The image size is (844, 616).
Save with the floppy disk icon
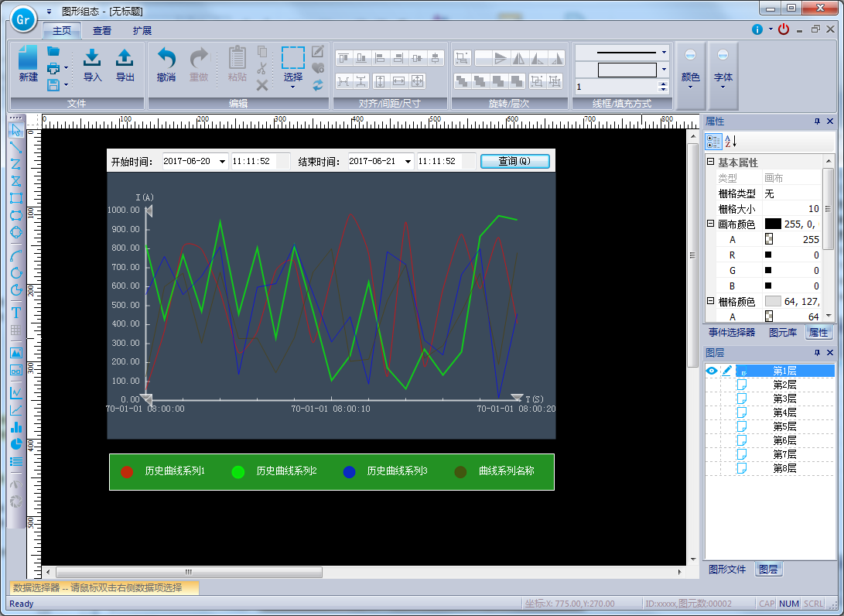53,84
